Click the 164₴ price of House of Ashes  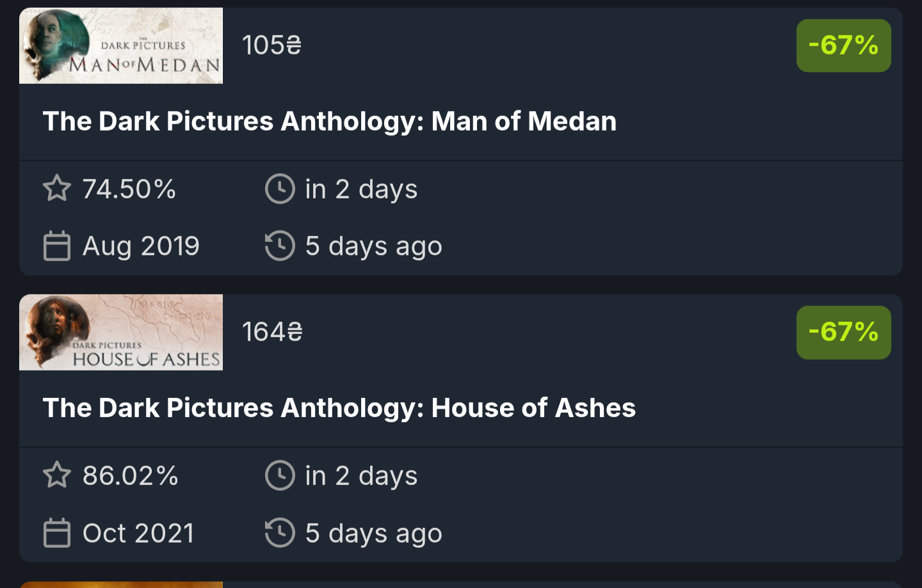coord(272,332)
